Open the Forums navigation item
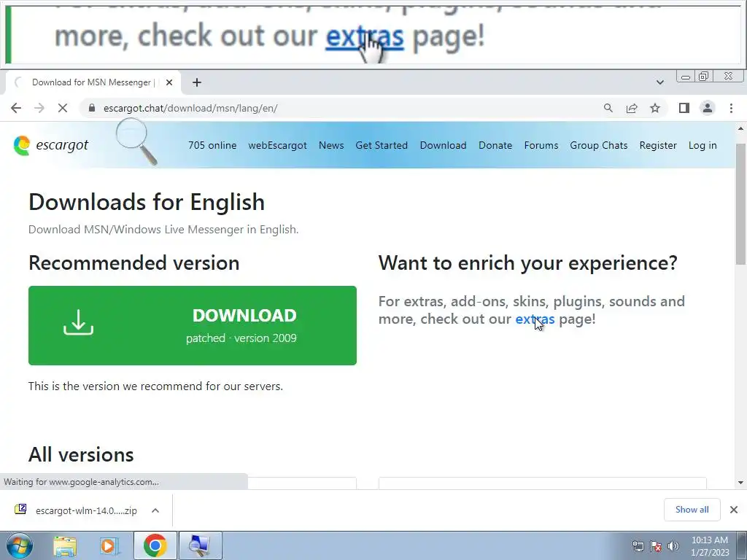747x560 pixels. pyautogui.click(x=541, y=145)
